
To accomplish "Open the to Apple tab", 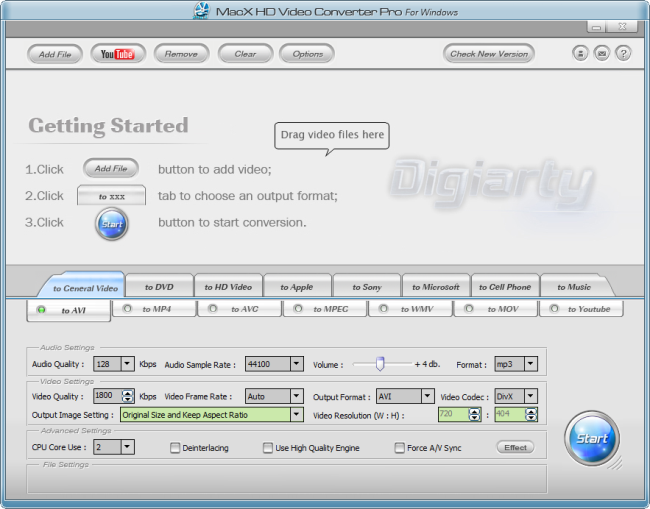I will pos(297,286).
